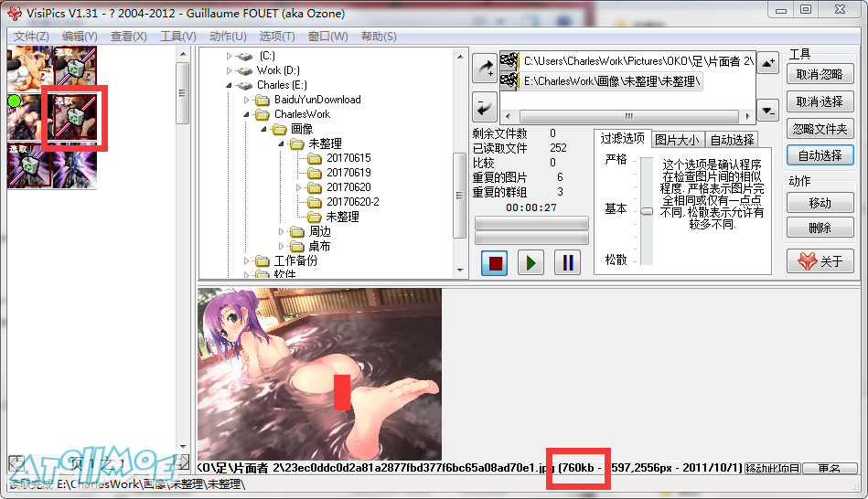Expand the 工作备份 folder node
Viewport: 868px width, 499px height.
tap(246, 260)
